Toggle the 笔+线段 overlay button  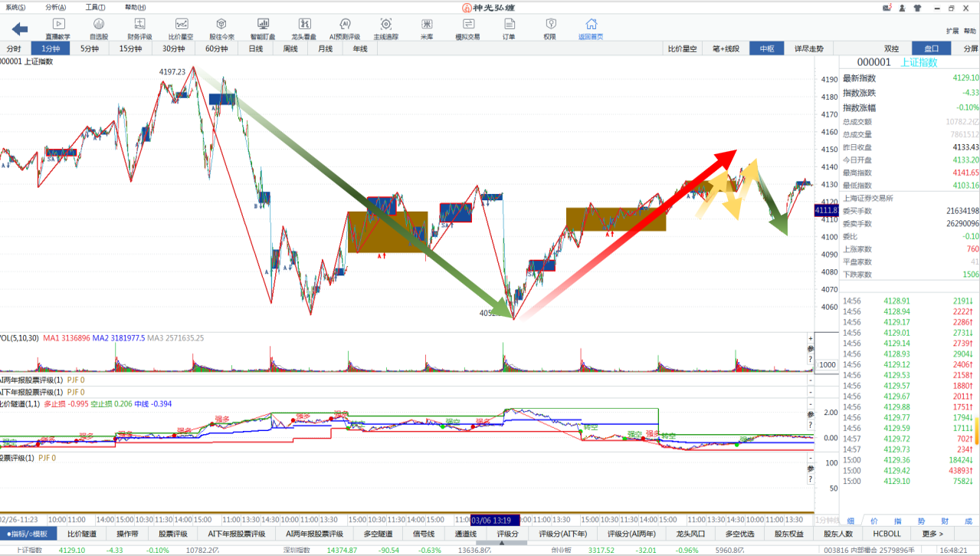(x=726, y=48)
